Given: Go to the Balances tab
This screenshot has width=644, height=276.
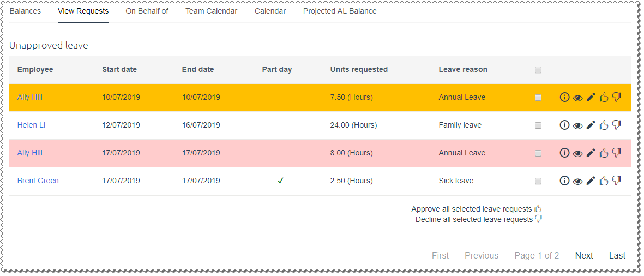Looking at the screenshot, I should [25, 11].
